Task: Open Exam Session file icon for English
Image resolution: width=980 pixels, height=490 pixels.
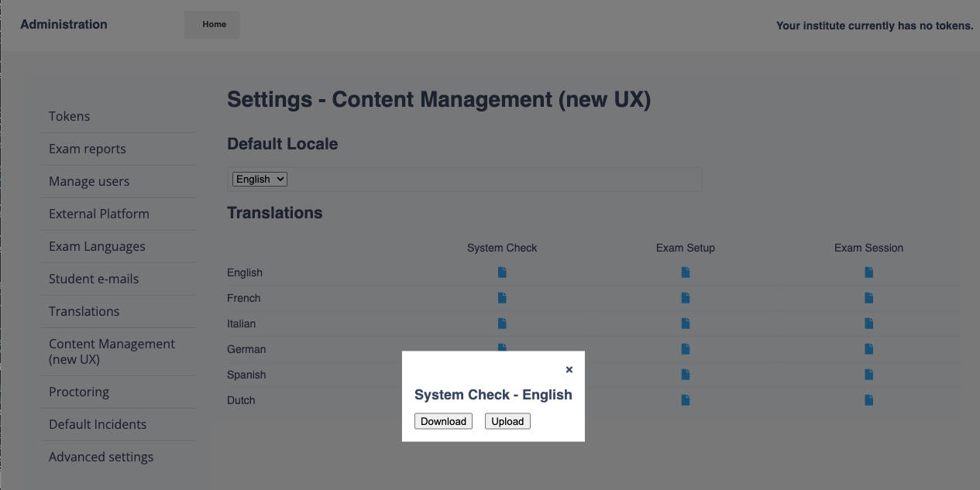Action: pos(869,272)
